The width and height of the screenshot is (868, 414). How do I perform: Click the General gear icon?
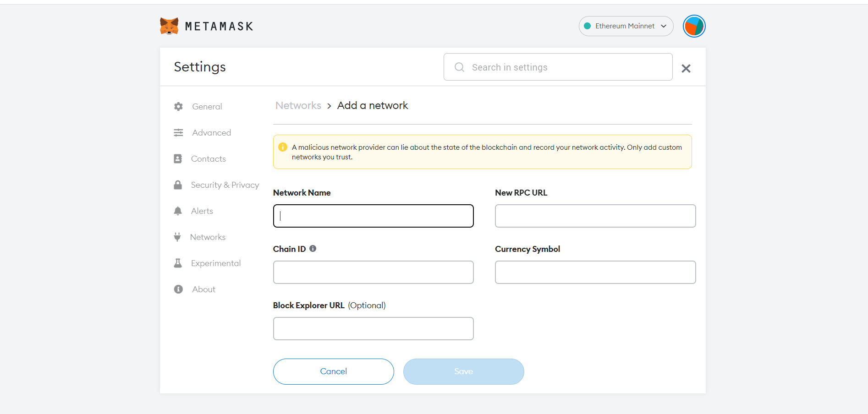tap(178, 107)
